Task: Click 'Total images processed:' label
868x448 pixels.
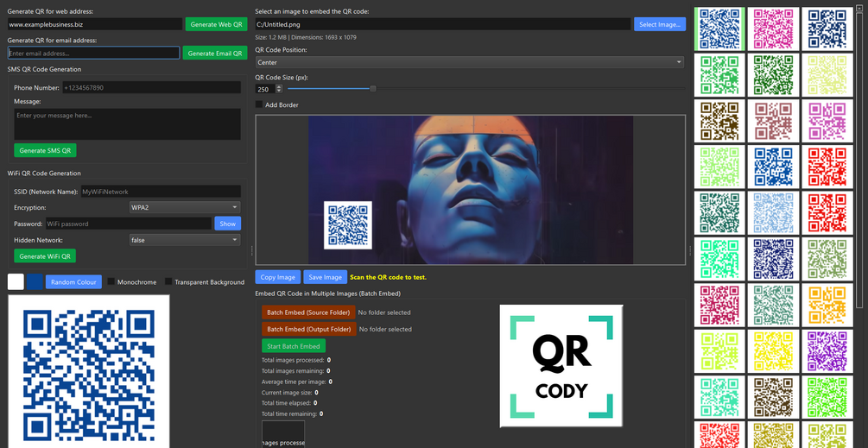Action: tap(292, 360)
